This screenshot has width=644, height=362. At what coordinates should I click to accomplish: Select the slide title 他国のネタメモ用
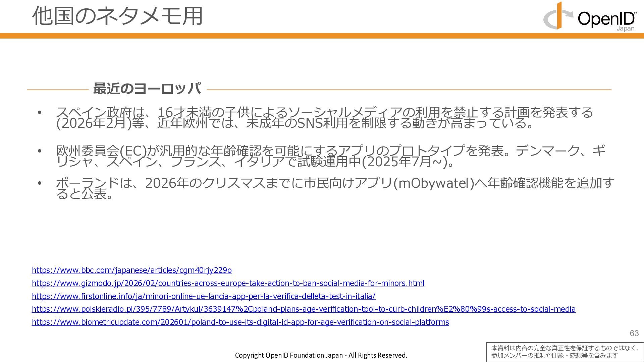pyautogui.click(x=117, y=16)
